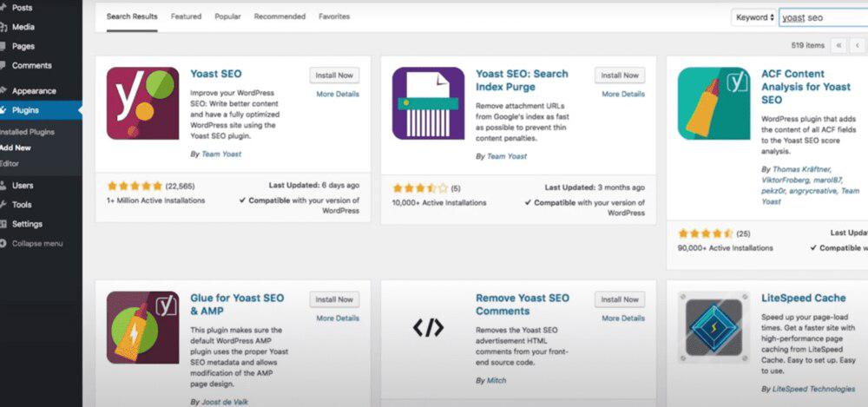The width and height of the screenshot is (868, 407).
Task: Install the Yoast SEO plugin
Action: pos(334,75)
